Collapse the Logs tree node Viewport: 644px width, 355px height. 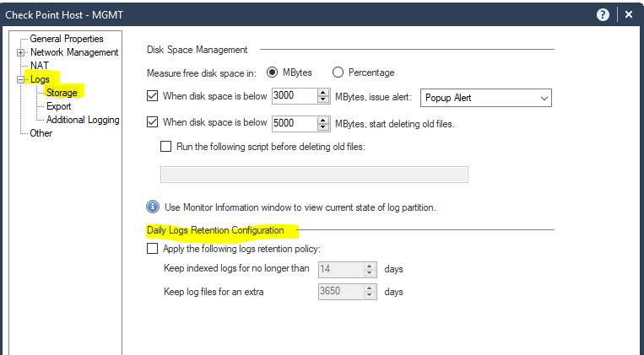20,79
